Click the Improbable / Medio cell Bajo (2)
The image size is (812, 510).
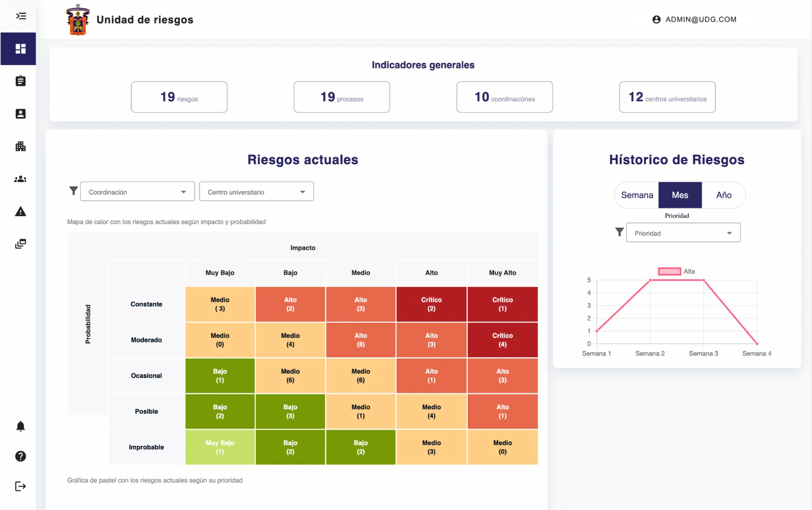361,447
